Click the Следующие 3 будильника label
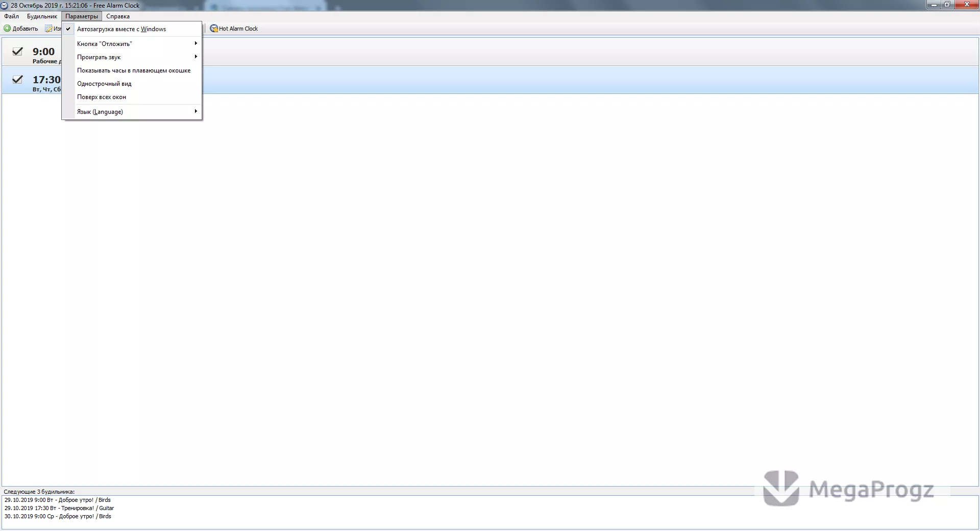This screenshot has height=531, width=980. tap(39, 492)
